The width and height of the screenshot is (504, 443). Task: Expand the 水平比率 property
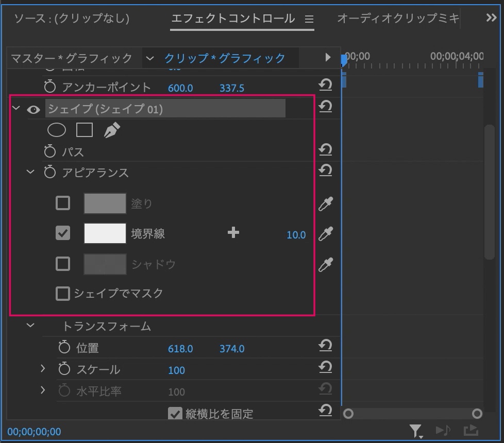pyautogui.click(x=43, y=390)
